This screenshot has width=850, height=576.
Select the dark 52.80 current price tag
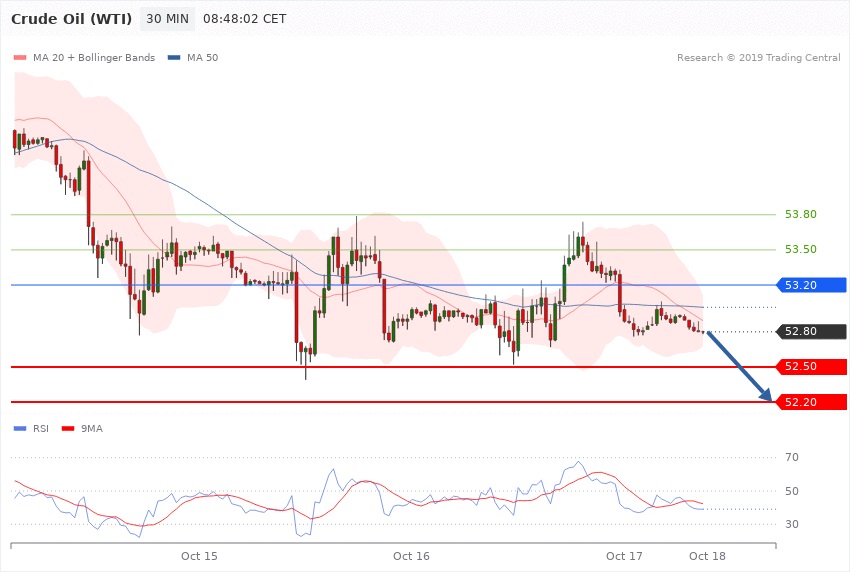(812, 331)
